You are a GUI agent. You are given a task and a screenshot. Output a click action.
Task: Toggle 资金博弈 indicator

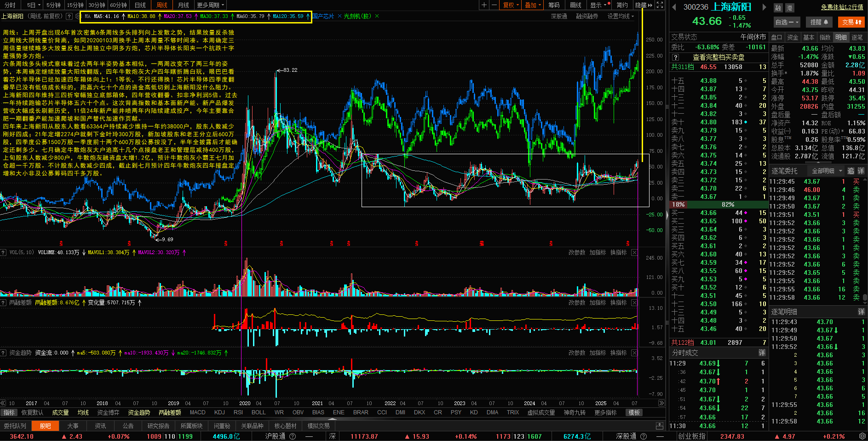click(x=108, y=412)
